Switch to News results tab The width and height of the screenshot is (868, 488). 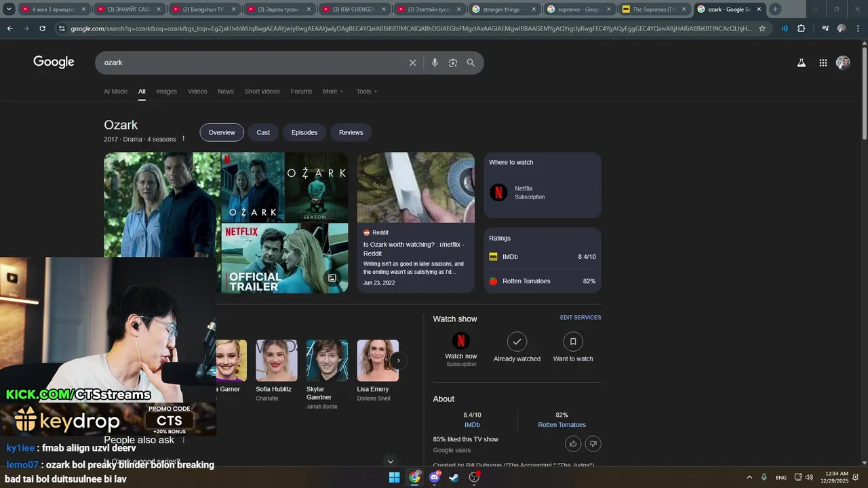coord(226,91)
